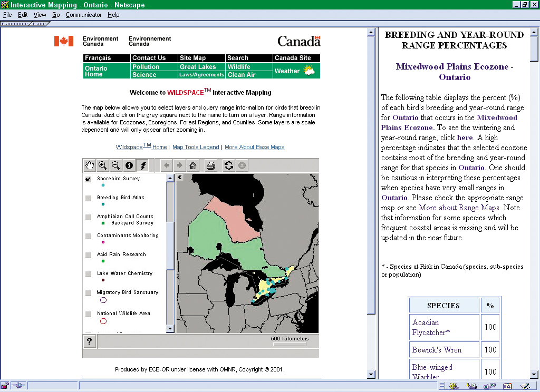
Task: Open the Bewick's Wren species link
Action: pos(437,350)
